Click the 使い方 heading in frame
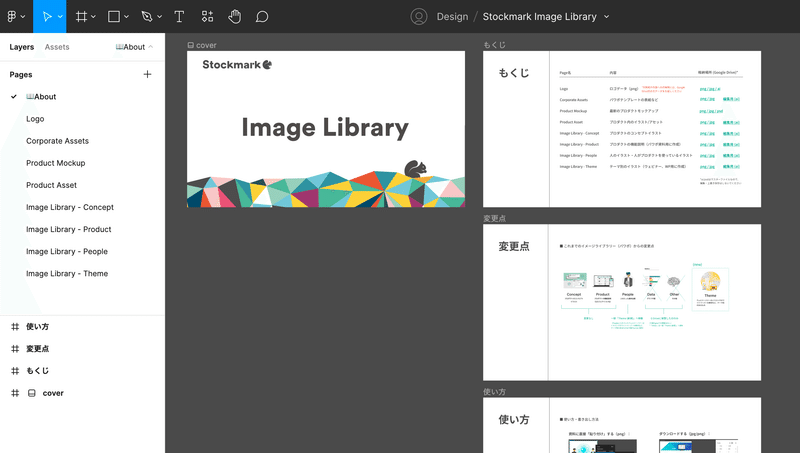Image resolution: width=800 pixels, height=453 pixels. point(514,420)
